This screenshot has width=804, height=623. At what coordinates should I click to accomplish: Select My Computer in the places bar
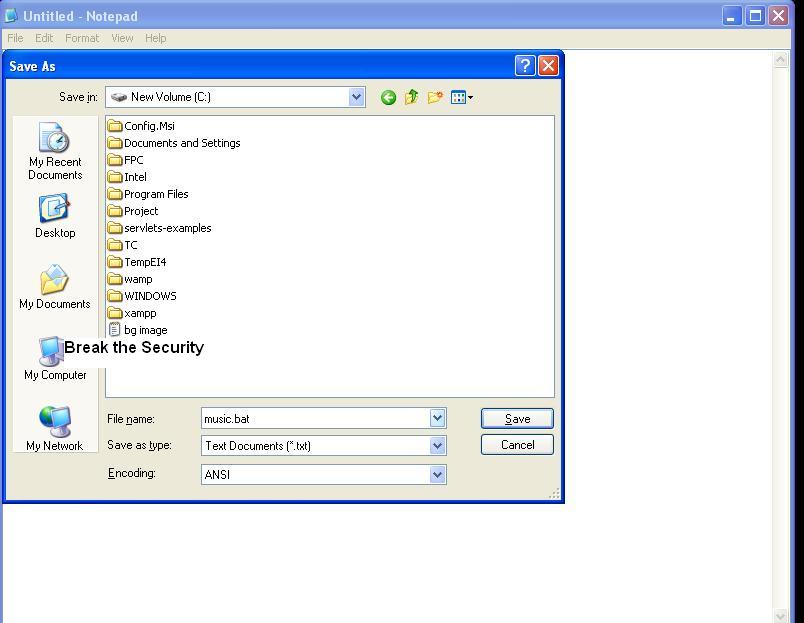click(x=55, y=358)
